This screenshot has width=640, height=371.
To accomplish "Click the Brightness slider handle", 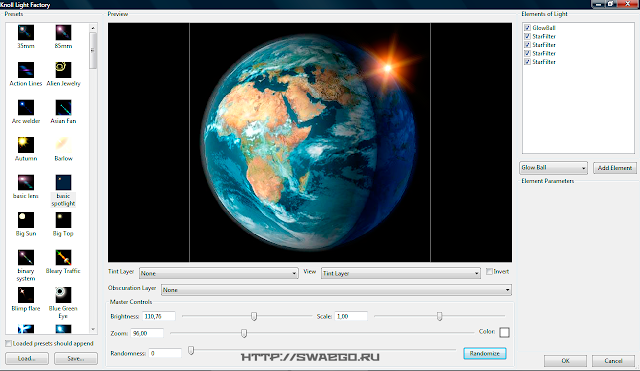I will click(254, 316).
